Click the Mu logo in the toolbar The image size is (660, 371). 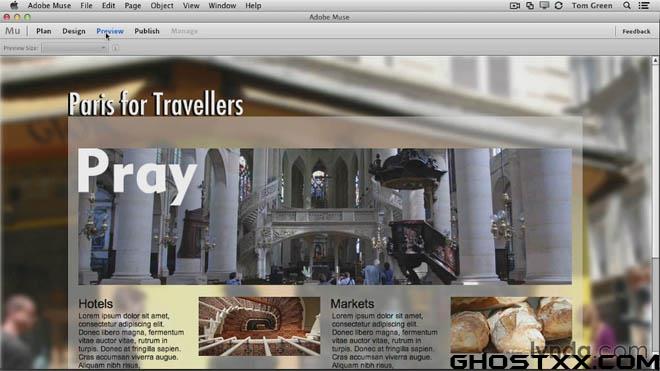click(12, 31)
